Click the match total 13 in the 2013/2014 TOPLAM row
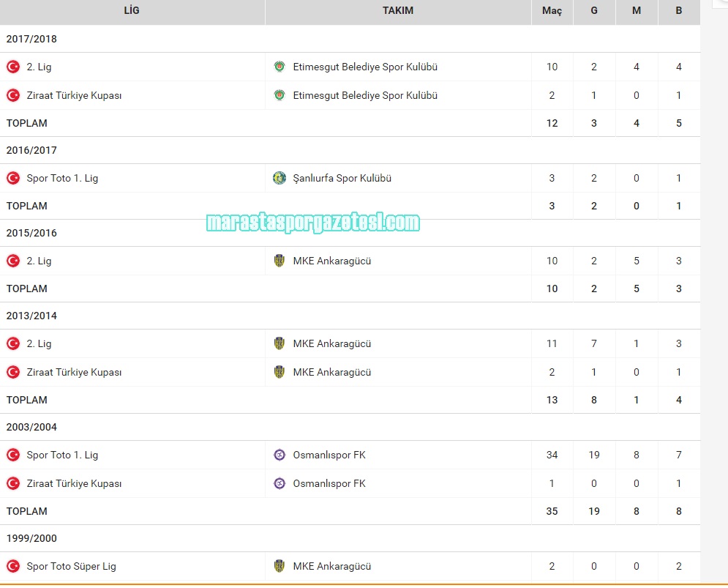 tap(552, 400)
